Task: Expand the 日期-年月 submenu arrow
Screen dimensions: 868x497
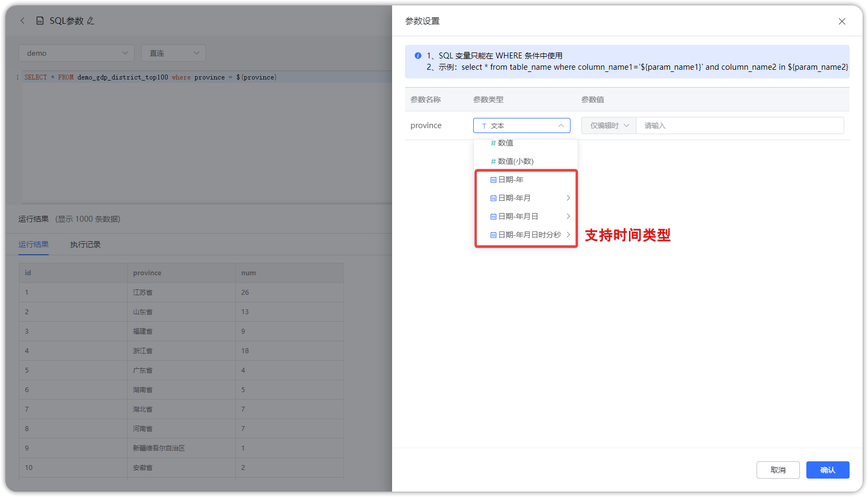Action: pyautogui.click(x=568, y=198)
